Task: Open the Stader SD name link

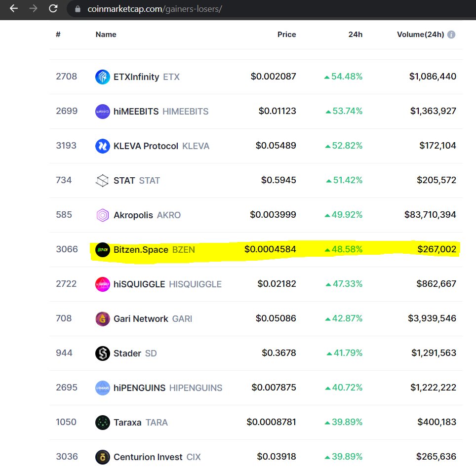Action: [x=135, y=353]
